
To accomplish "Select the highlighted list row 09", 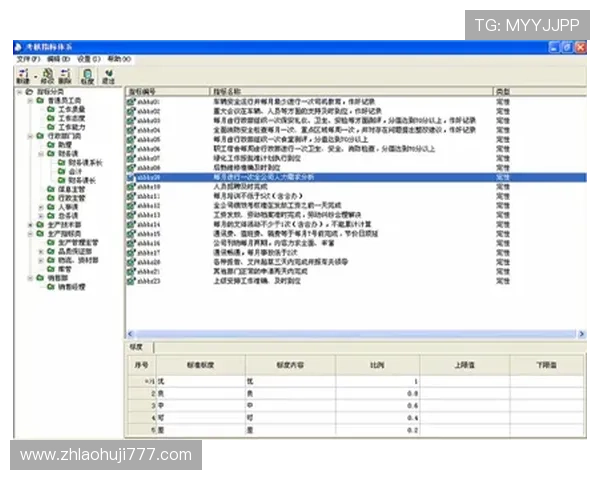I will pyautogui.click(x=356, y=177).
